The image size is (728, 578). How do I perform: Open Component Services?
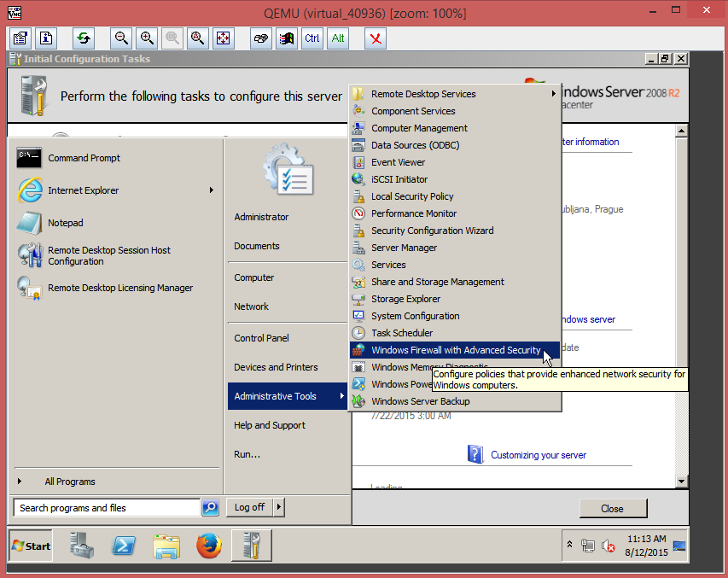pos(455,111)
